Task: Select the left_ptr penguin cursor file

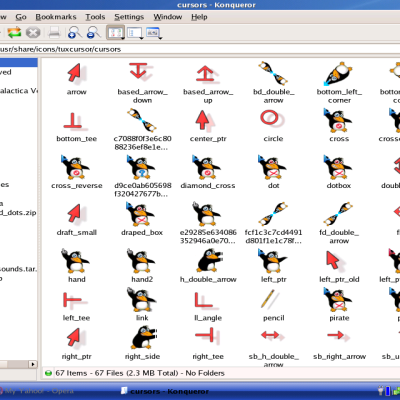Action: [273, 266]
